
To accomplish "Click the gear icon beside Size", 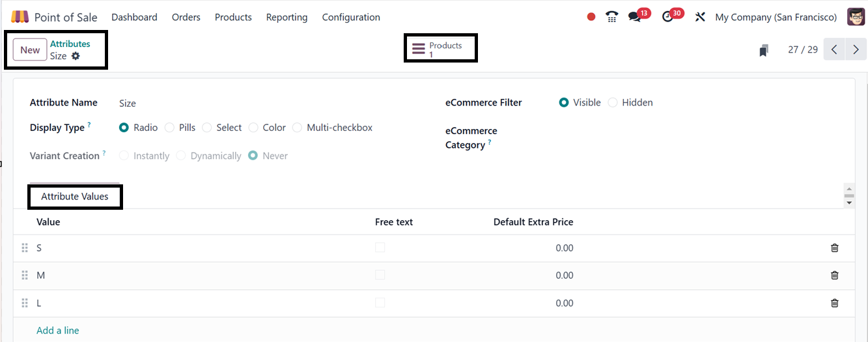I will (x=76, y=56).
